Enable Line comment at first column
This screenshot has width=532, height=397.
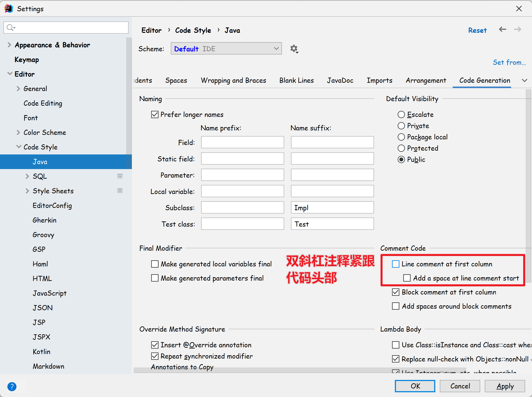[395, 264]
